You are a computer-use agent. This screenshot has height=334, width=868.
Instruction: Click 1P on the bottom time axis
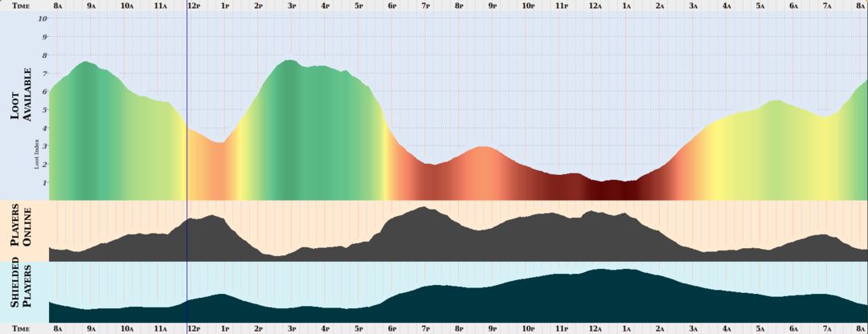tap(225, 328)
